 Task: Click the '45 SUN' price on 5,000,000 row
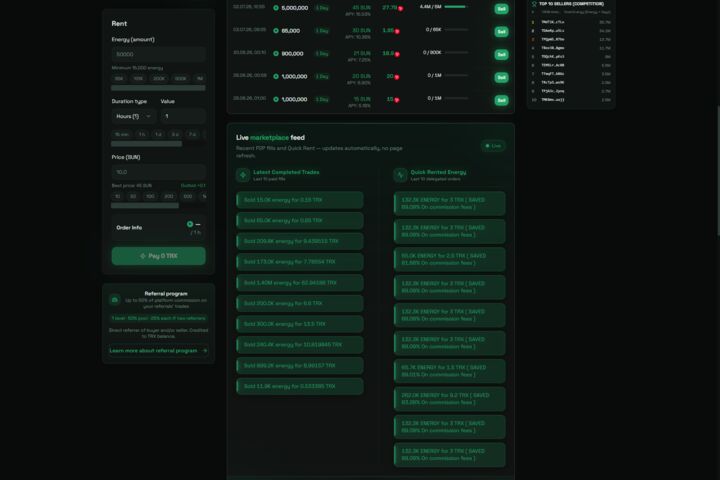[x=361, y=8]
